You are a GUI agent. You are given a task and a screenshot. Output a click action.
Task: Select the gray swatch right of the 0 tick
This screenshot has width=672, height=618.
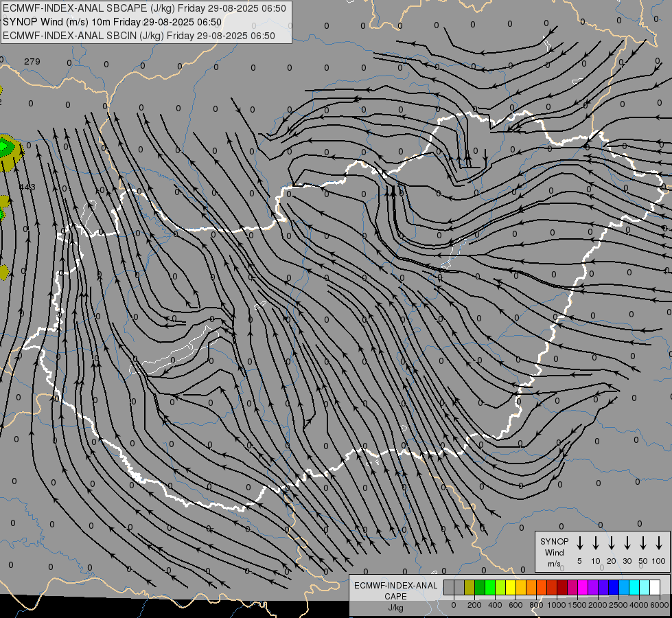(459, 587)
